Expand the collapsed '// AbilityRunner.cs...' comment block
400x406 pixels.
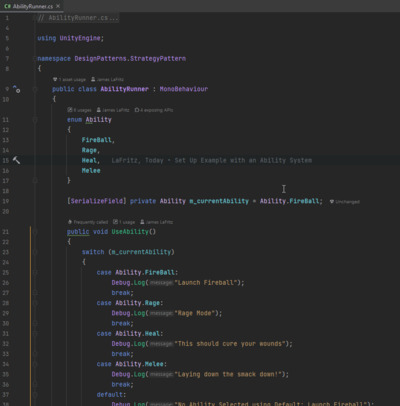tap(78, 18)
